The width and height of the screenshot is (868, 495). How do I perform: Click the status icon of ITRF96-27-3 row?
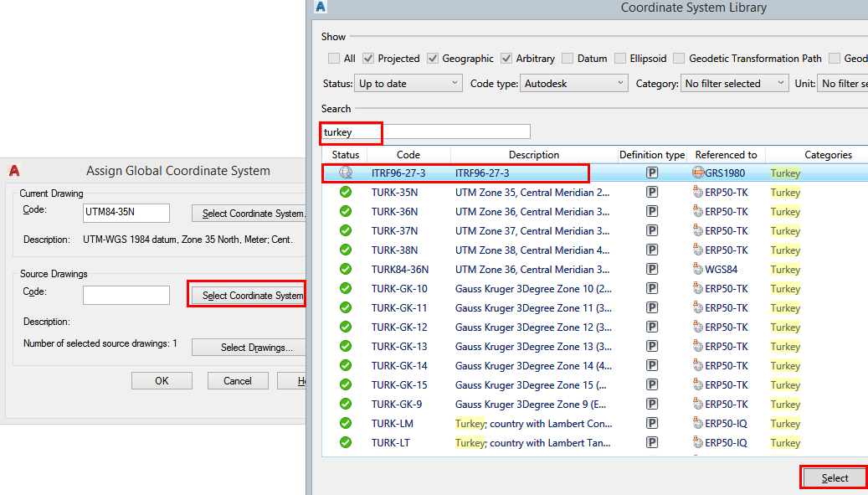(x=346, y=173)
